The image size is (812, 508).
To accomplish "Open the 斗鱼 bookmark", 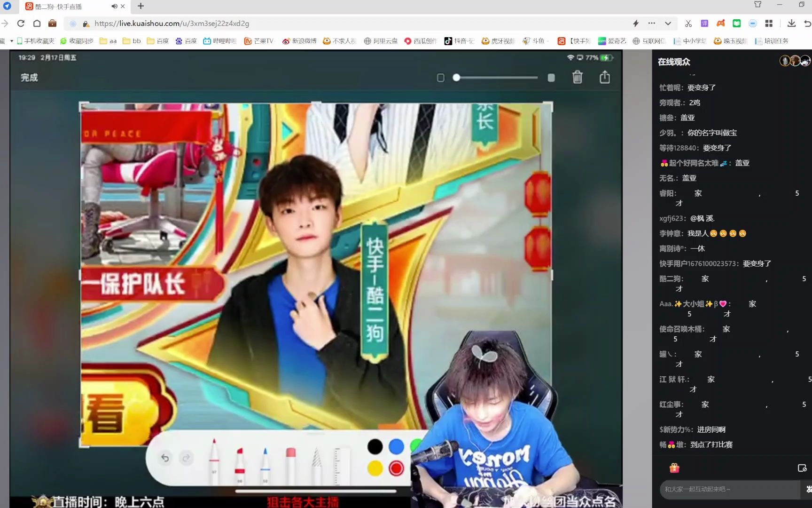I will tap(535, 41).
